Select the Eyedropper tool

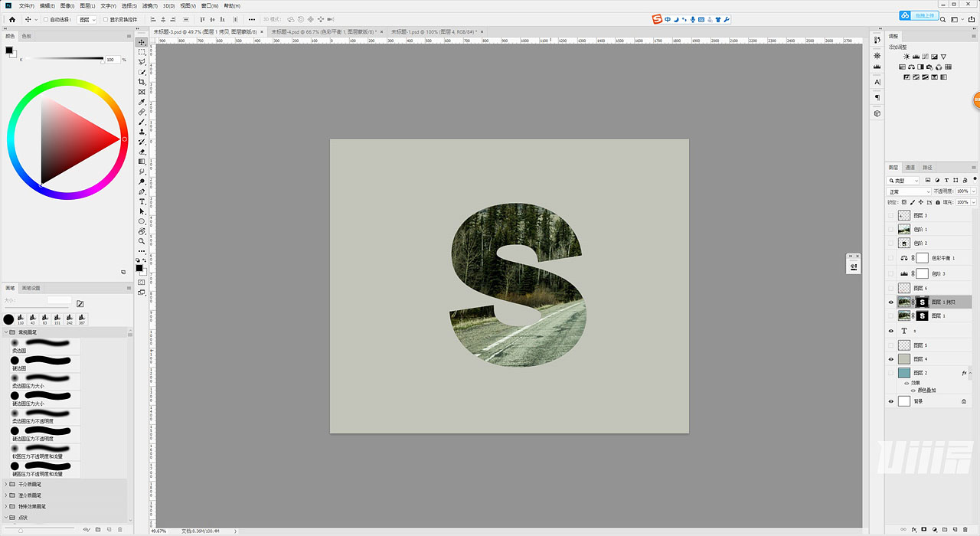click(142, 102)
